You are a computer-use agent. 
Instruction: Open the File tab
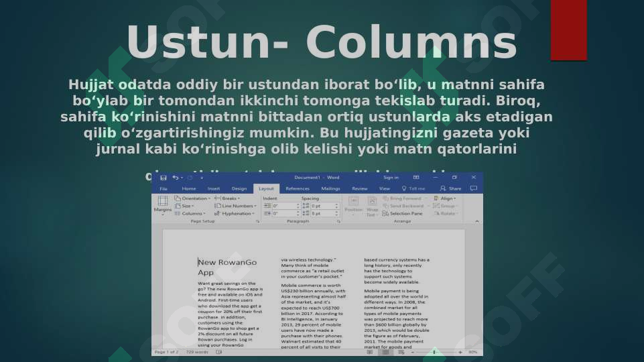coord(164,188)
